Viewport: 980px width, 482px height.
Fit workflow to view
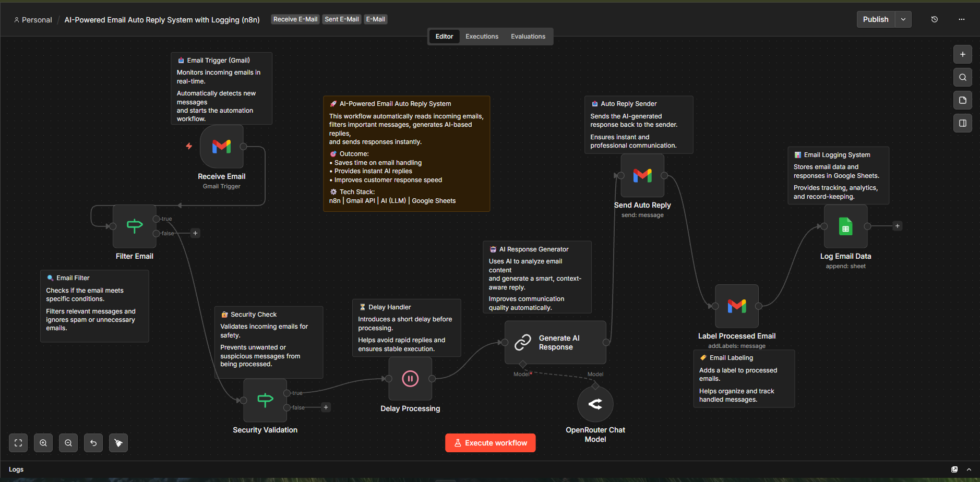click(x=18, y=443)
